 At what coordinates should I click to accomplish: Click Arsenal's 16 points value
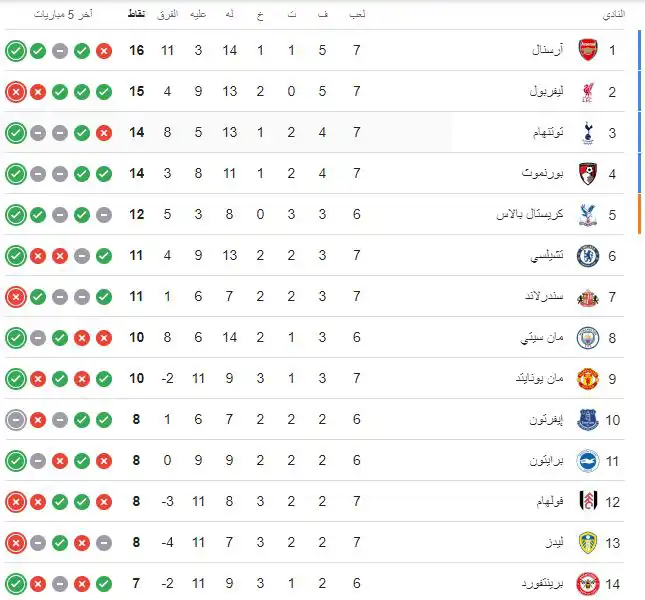tap(137, 50)
